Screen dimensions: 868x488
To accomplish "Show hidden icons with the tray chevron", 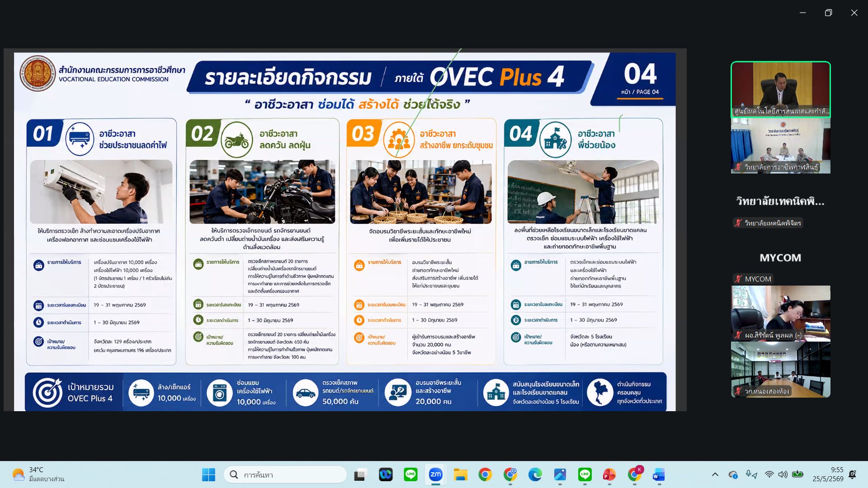I will pos(715,474).
